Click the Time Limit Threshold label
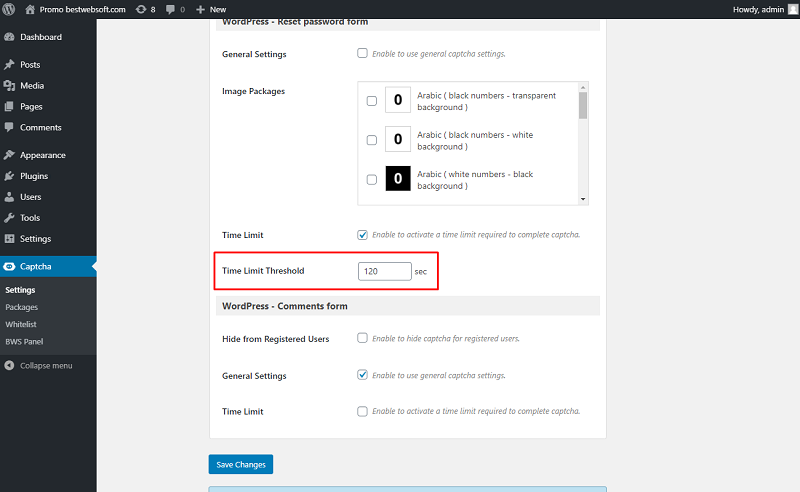This screenshot has width=800, height=492. (x=263, y=270)
